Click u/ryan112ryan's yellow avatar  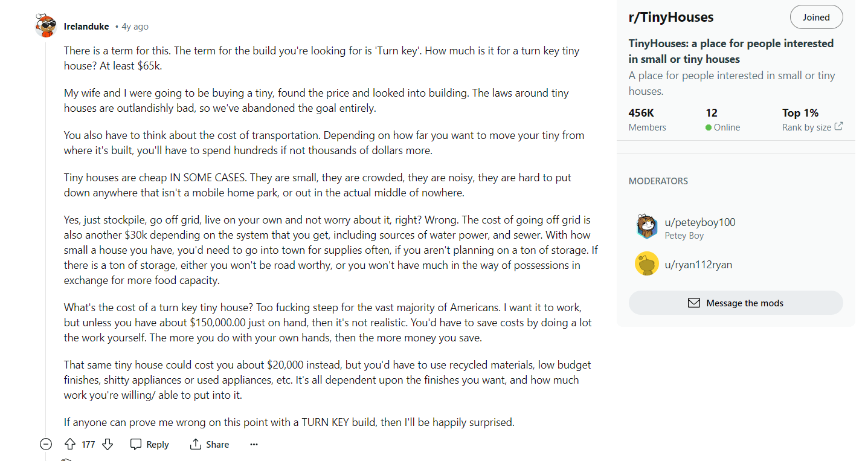click(x=646, y=264)
